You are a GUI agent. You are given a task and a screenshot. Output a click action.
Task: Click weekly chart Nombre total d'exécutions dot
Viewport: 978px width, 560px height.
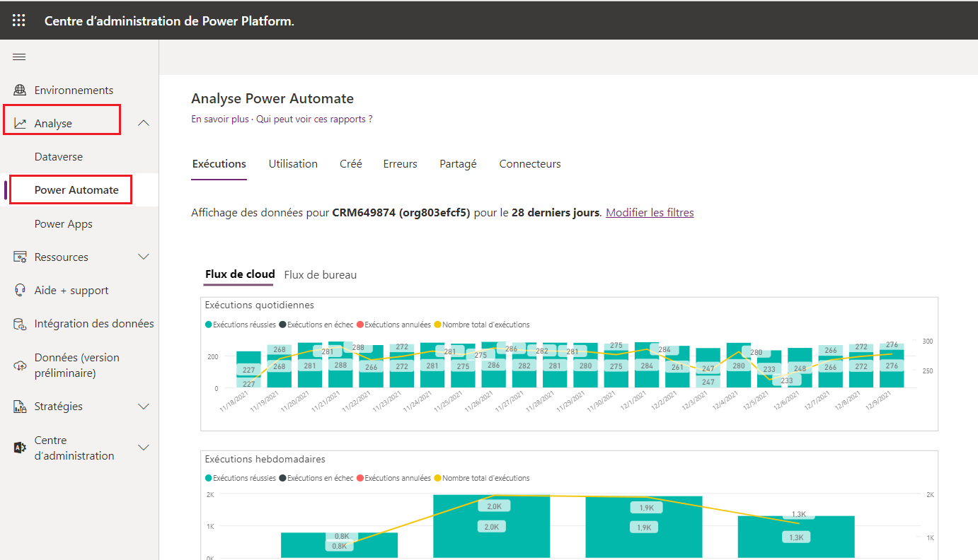(x=438, y=479)
